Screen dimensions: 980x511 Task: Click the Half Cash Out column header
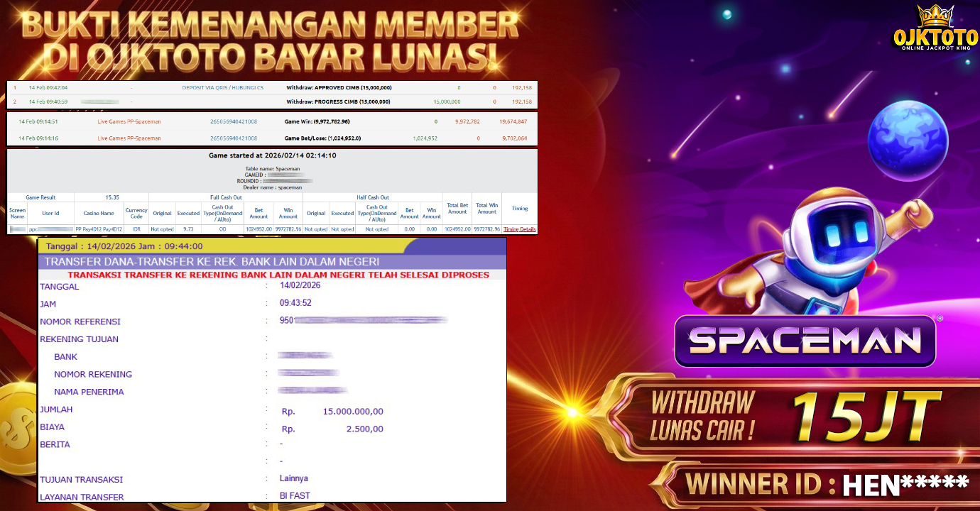[x=373, y=197]
